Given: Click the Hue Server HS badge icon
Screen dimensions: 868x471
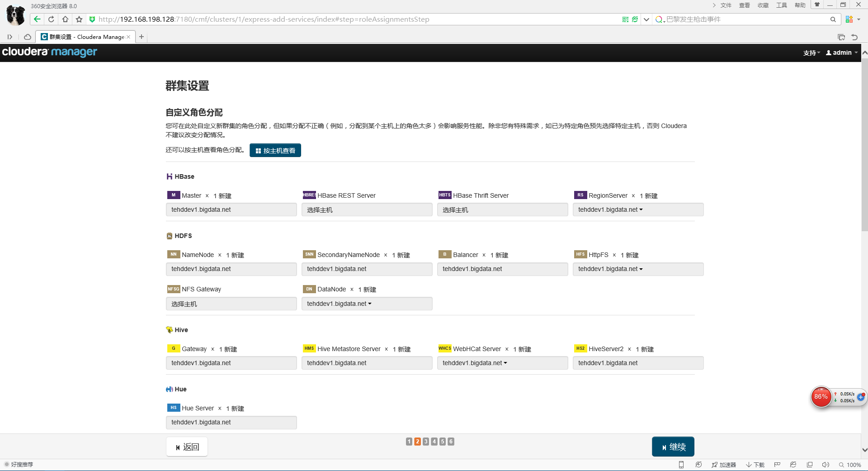Looking at the screenshot, I should click(174, 408).
